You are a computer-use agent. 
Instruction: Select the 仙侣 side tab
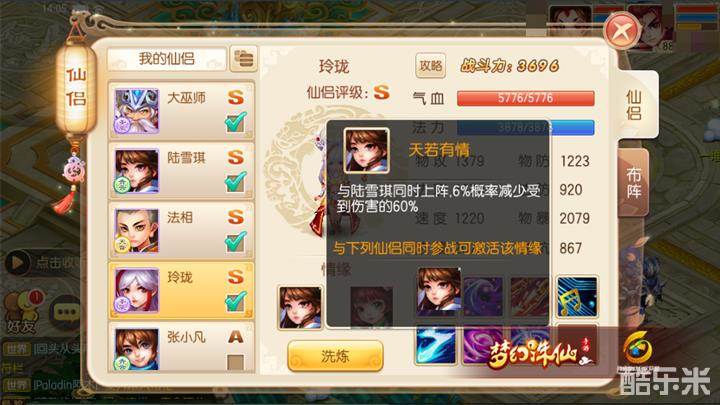pyautogui.click(x=636, y=105)
